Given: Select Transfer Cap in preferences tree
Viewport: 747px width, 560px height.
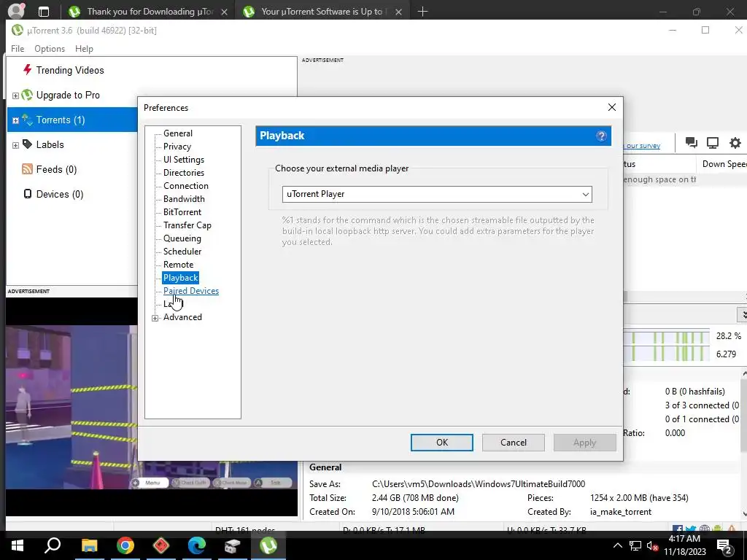Looking at the screenshot, I should click(187, 225).
